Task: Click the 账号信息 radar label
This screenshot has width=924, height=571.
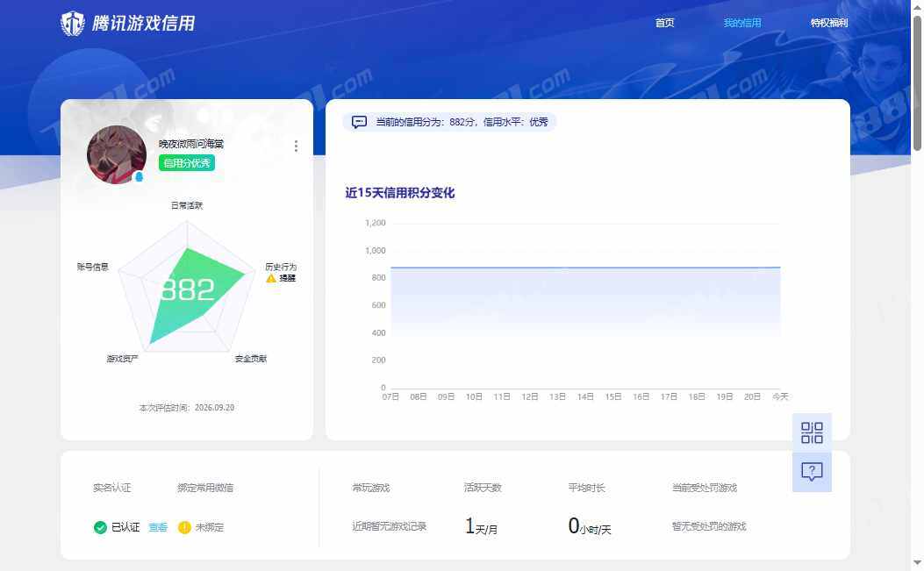Action: [x=93, y=267]
